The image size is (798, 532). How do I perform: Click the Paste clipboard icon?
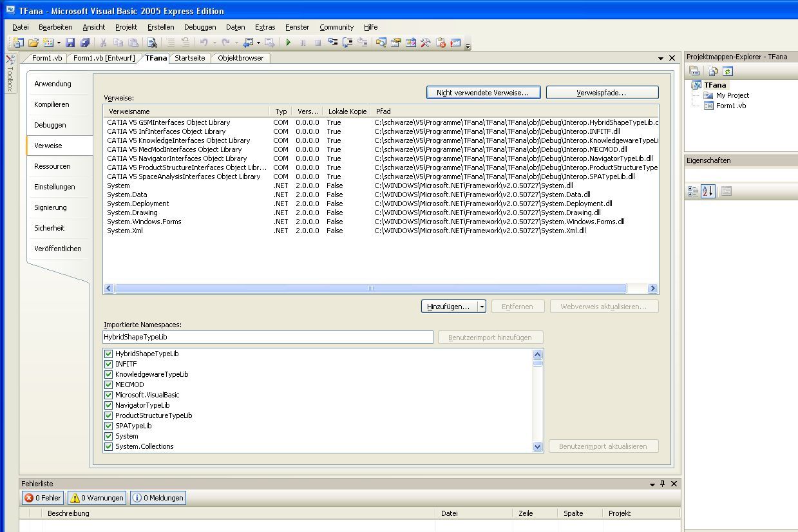tap(133, 43)
